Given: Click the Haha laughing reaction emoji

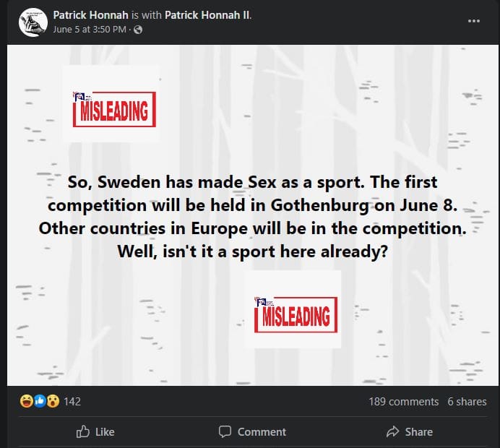Looking at the screenshot, I should tap(27, 401).
